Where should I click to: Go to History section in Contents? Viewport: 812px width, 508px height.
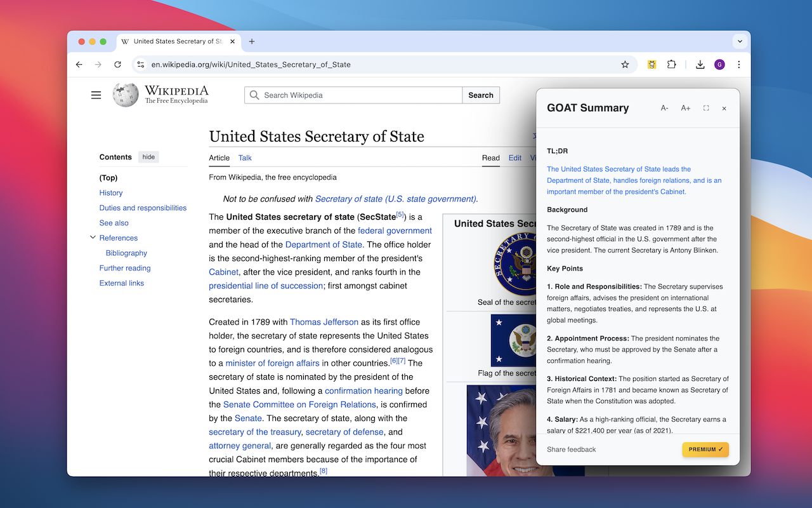[111, 193]
